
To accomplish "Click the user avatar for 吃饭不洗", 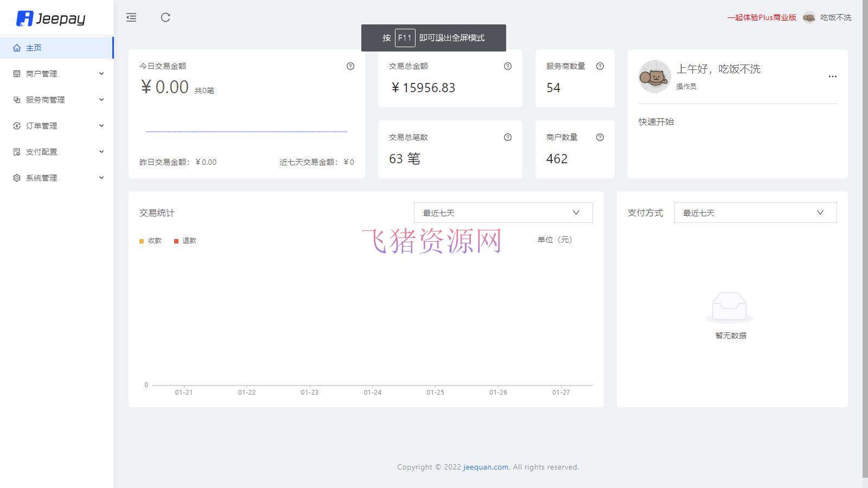I will pyautogui.click(x=809, y=17).
